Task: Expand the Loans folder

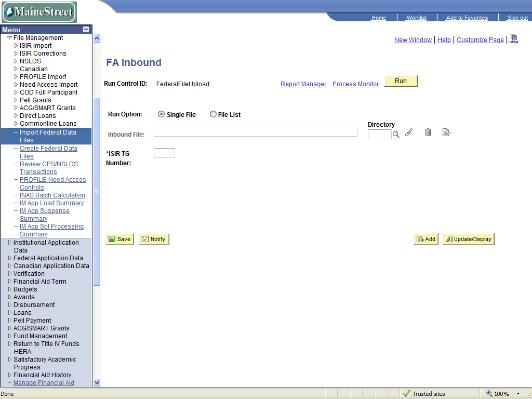Action: point(10,312)
